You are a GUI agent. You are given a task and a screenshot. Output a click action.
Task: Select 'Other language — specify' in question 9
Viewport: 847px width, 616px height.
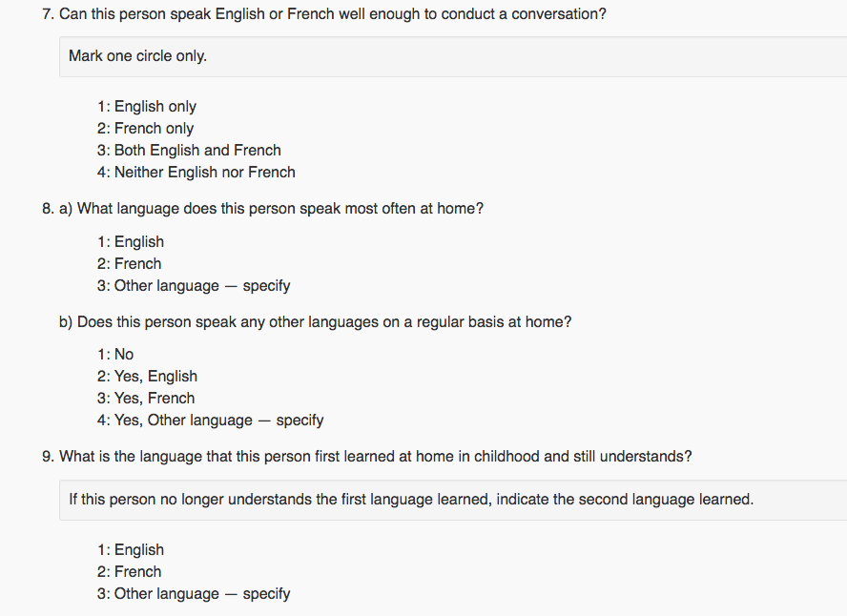[x=194, y=594]
